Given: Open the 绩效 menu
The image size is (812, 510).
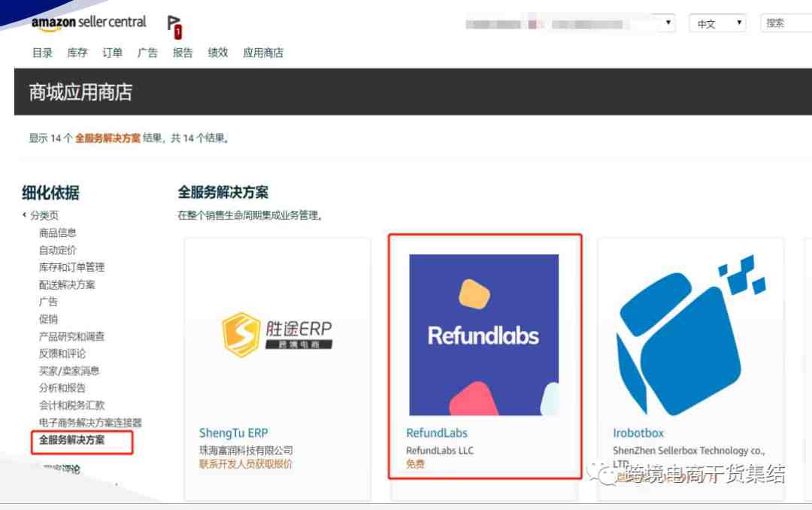Looking at the screenshot, I should pyautogui.click(x=218, y=53).
